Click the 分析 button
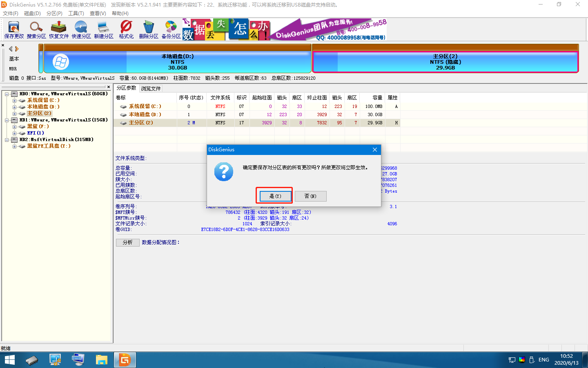This screenshot has width=588, height=368. point(127,242)
